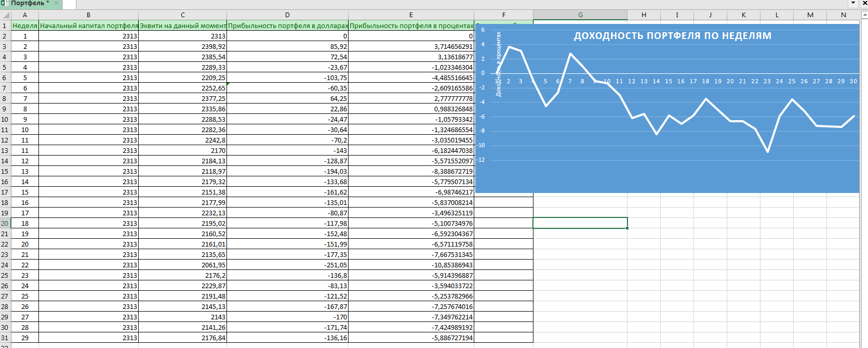
Task: Click the scroll up arrow
Action: (x=864, y=15)
